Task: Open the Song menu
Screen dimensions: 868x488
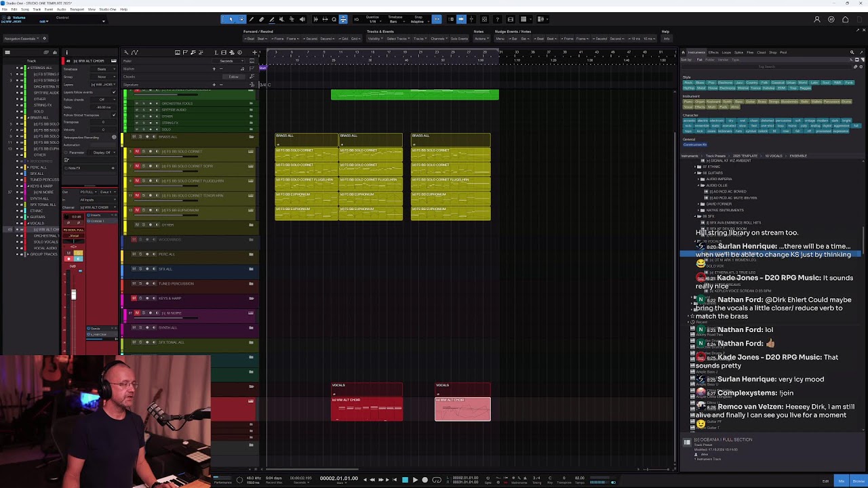Action: pos(25,9)
